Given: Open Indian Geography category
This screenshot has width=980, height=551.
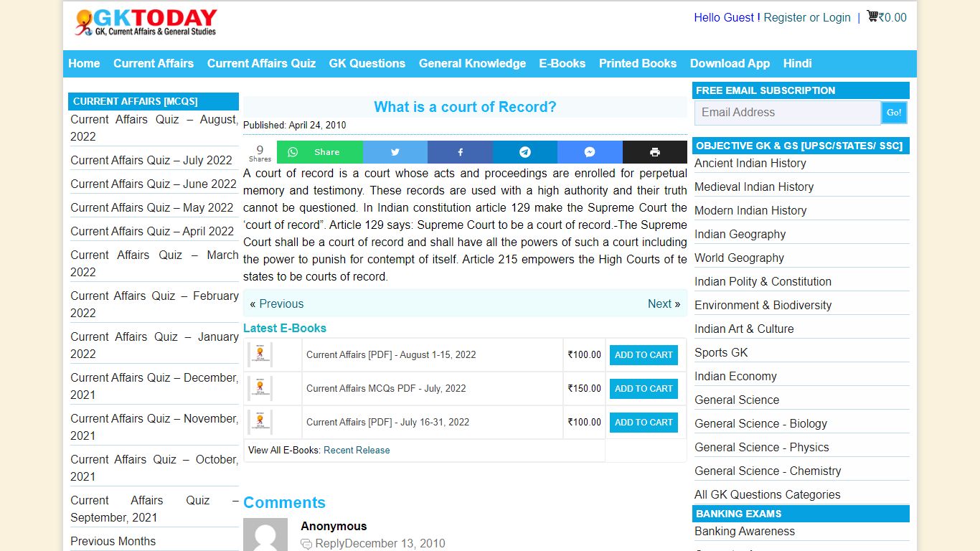Looking at the screenshot, I should point(740,234).
